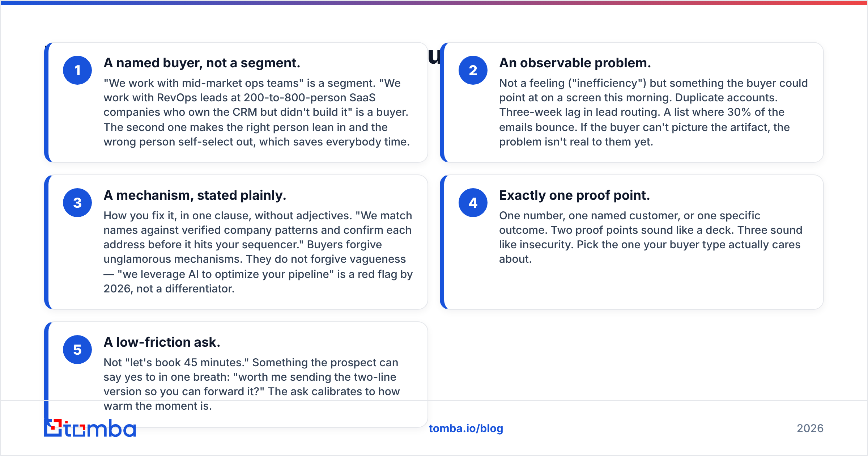The width and height of the screenshot is (868, 456).
Task: Click the 'let's book 45 minutes' paragraph
Action: pyautogui.click(x=252, y=384)
